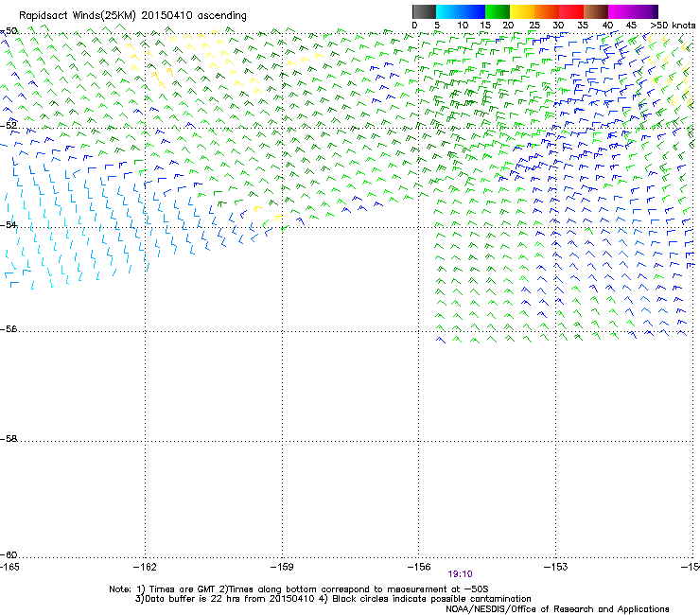
Task: Click the red 30-35 knots legend swatch
Action: 571,11
